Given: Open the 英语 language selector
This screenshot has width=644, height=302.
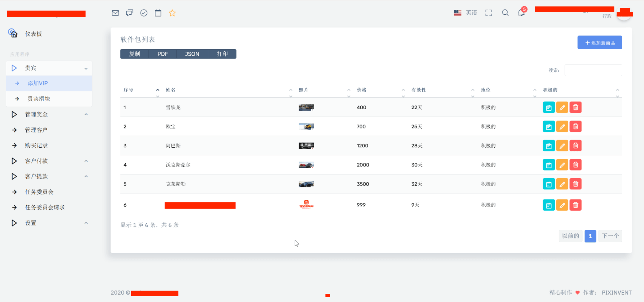Looking at the screenshot, I should [x=465, y=13].
